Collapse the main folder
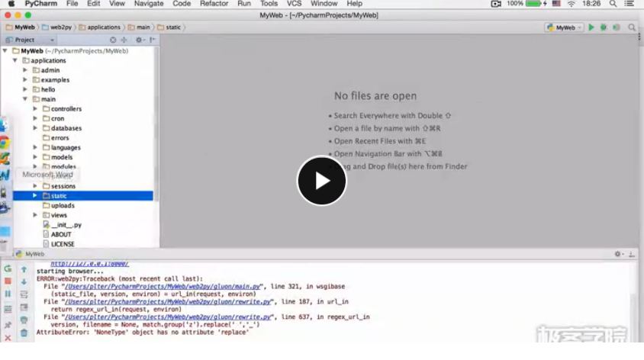The width and height of the screenshot is (644, 360). (x=25, y=99)
